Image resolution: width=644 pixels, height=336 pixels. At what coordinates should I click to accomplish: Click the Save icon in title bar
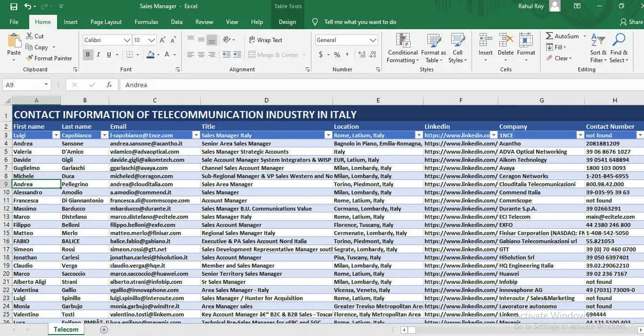(13, 7)
